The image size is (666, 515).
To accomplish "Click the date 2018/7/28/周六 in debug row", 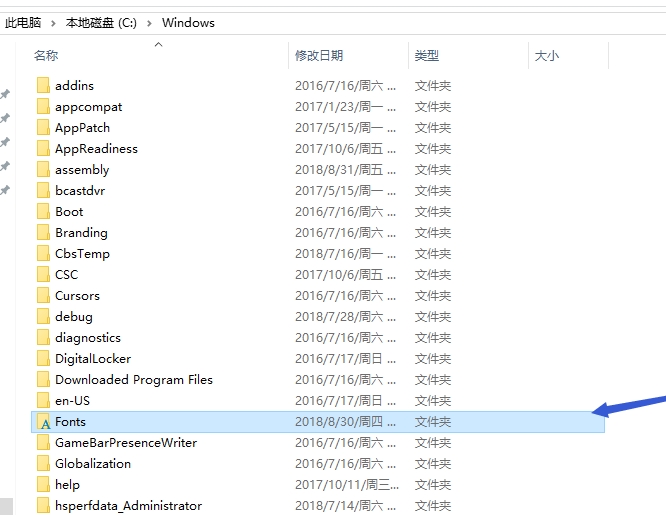I will click(x=345, y=317).
